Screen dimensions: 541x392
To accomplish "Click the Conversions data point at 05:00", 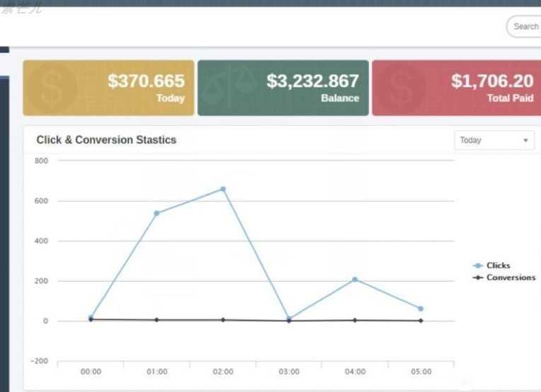I will tap(421, 321).
